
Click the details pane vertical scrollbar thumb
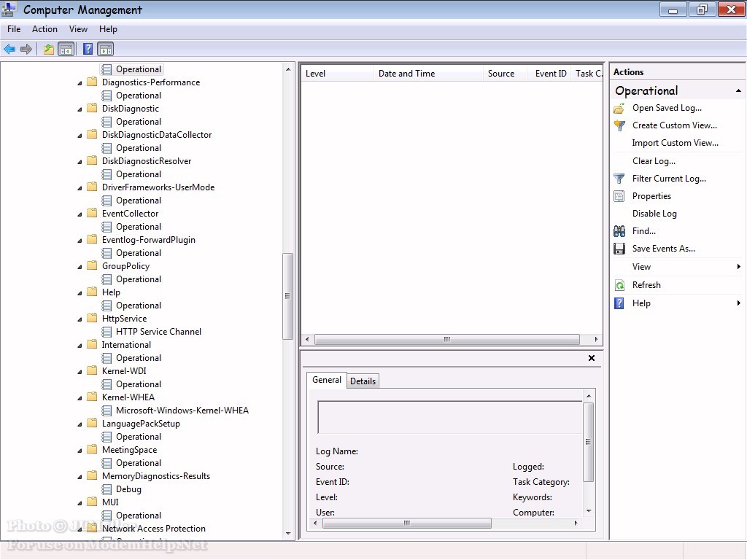click(589, 442)
